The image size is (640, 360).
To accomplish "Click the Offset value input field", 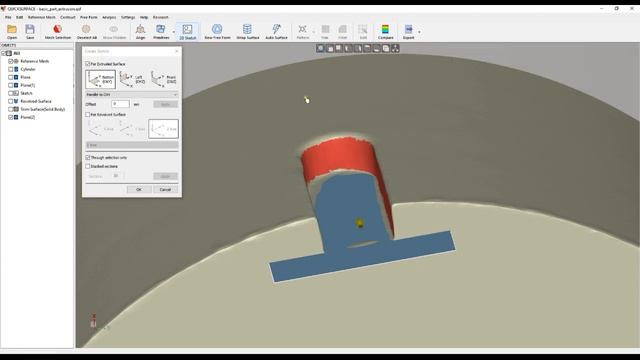I will [x=120, y=104].
